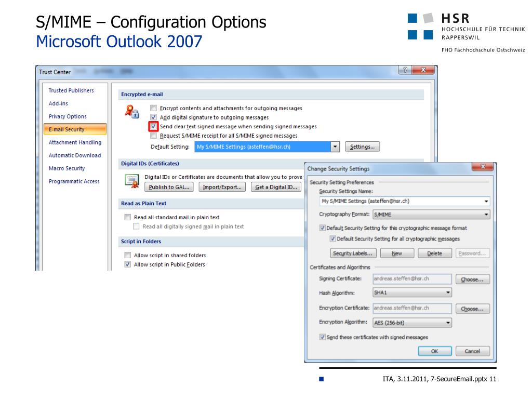Toggle Default Security Setting for all cryptographic messages
Screen dimensions: 532x399
(x=332, y=239)
